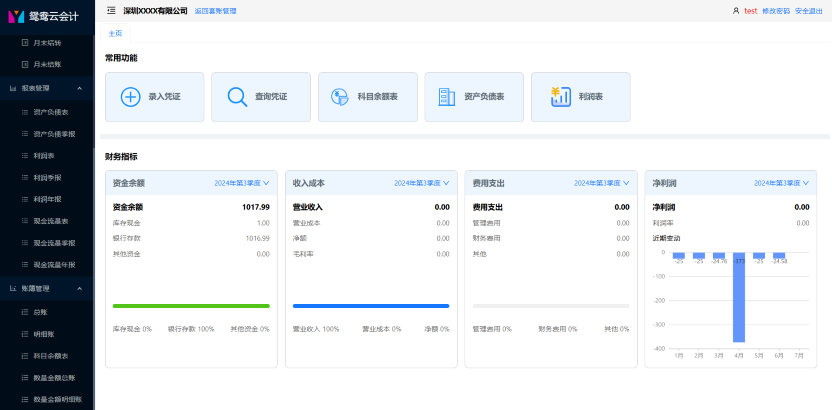
Task: Click the 资产负债表 document icon
Action: pyautogui.click(x=447, y=97)
